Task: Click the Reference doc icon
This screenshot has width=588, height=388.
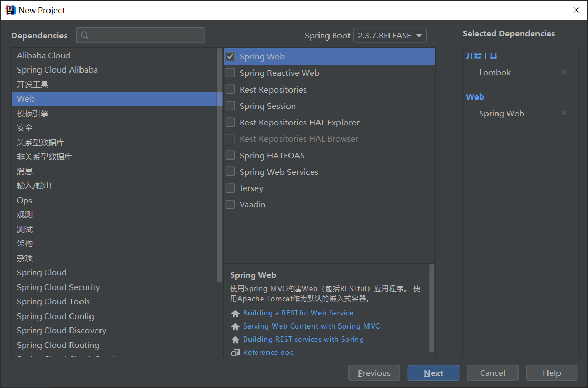Action: tap(235, 353)
